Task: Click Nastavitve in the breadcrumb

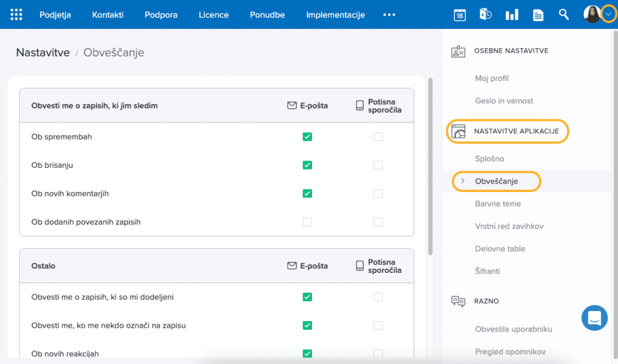Action: (42, 53)
